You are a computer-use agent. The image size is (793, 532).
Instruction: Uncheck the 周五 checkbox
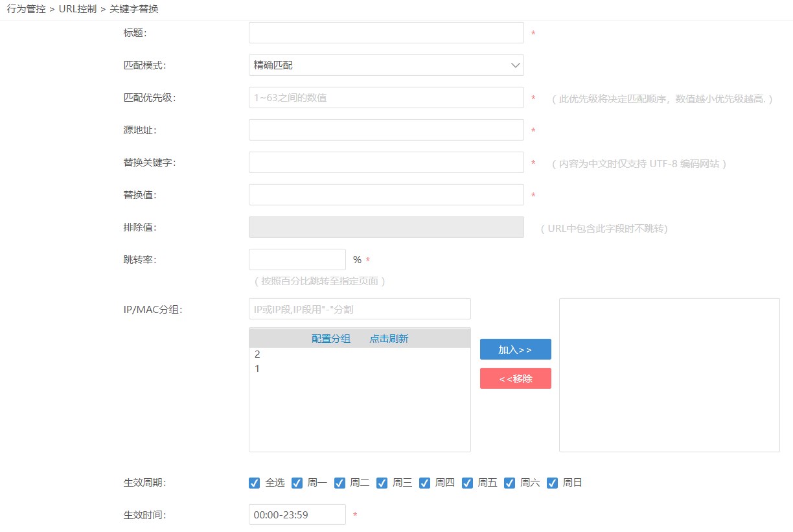pyautogui.click(x=467, y=483)
